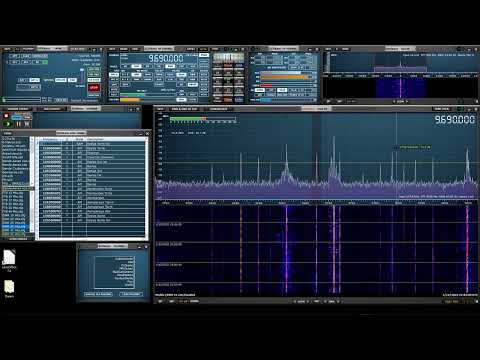Click the left button in small dialog

98,294
